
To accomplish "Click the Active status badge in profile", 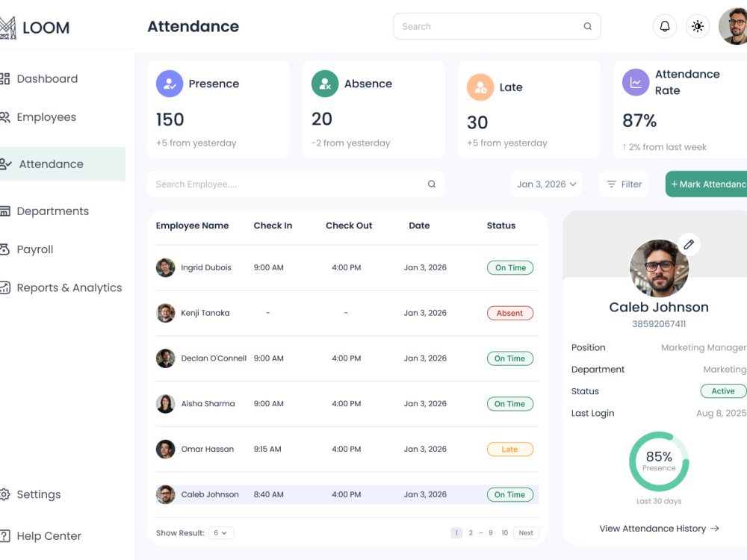I will click(723, 391).
